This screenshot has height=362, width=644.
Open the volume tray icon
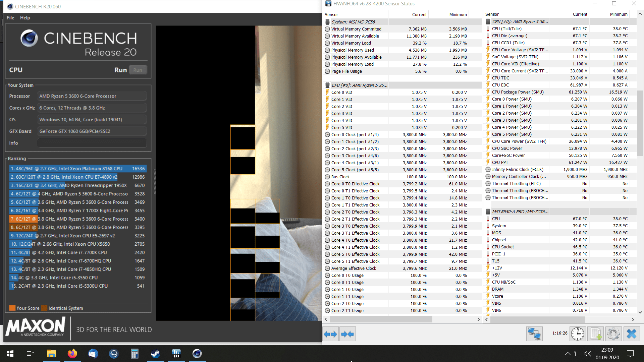click(588, 354)
